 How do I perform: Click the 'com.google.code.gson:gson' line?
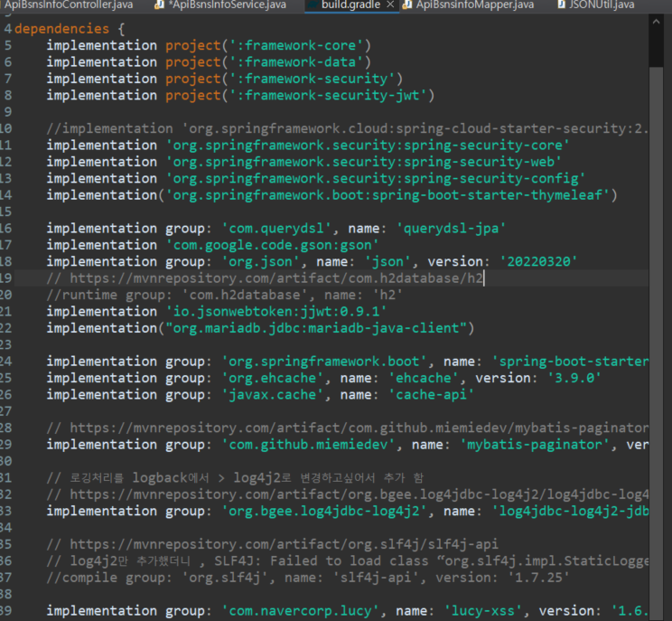pos(212,245)
